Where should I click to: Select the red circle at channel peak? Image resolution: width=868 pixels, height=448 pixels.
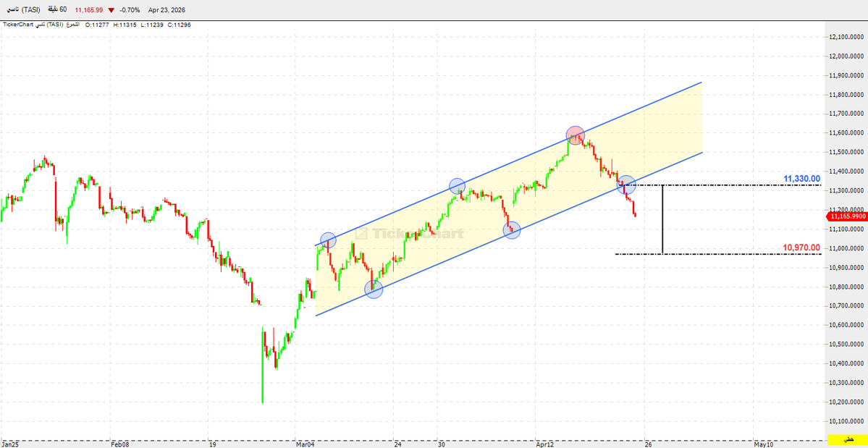click(575, 135)
